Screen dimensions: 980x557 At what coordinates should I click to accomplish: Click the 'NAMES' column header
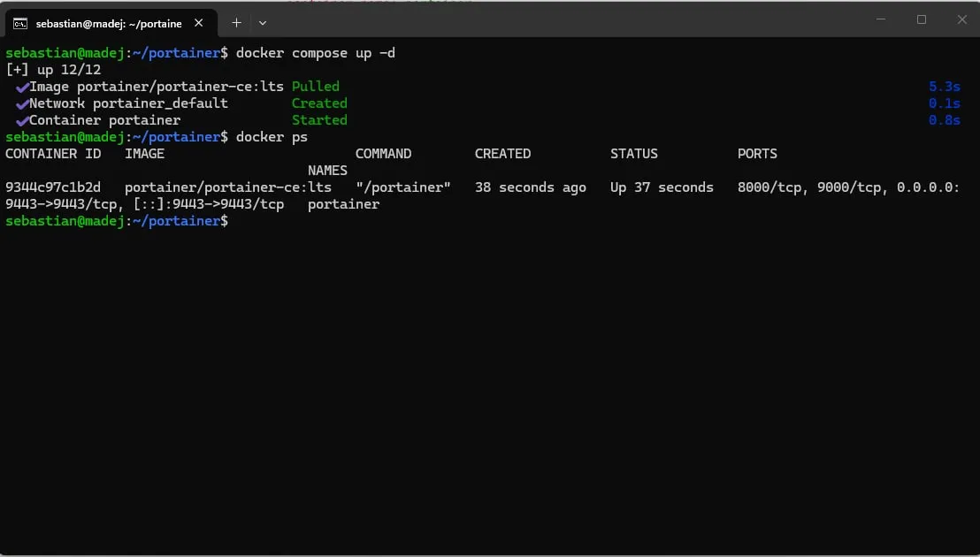pos(327,172)
